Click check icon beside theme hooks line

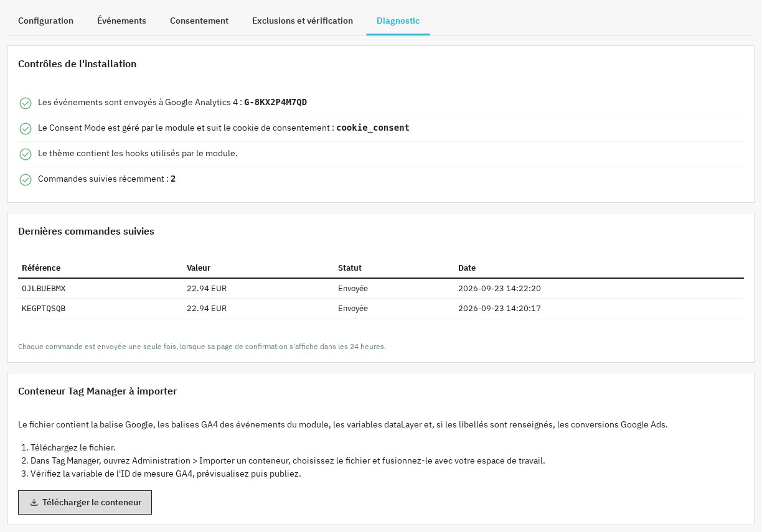coord(26,154)
